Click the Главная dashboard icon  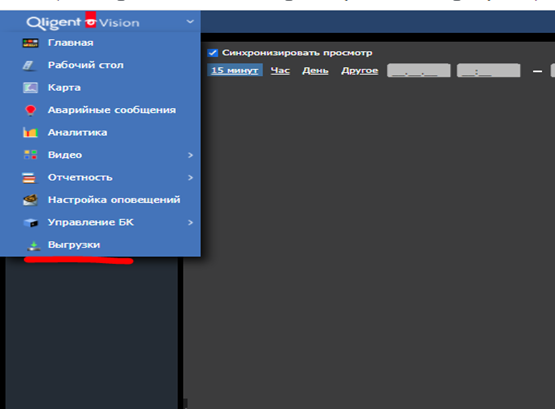click(30, 43)
